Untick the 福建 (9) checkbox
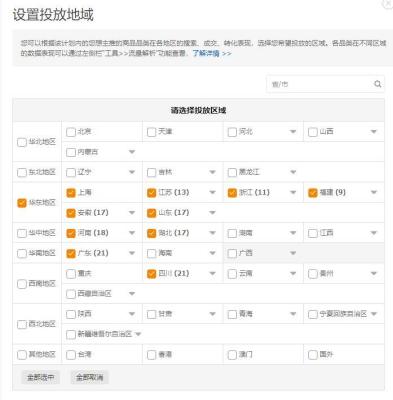The width and height of the screenshot is (393, 400). click(x=313, y=193)
